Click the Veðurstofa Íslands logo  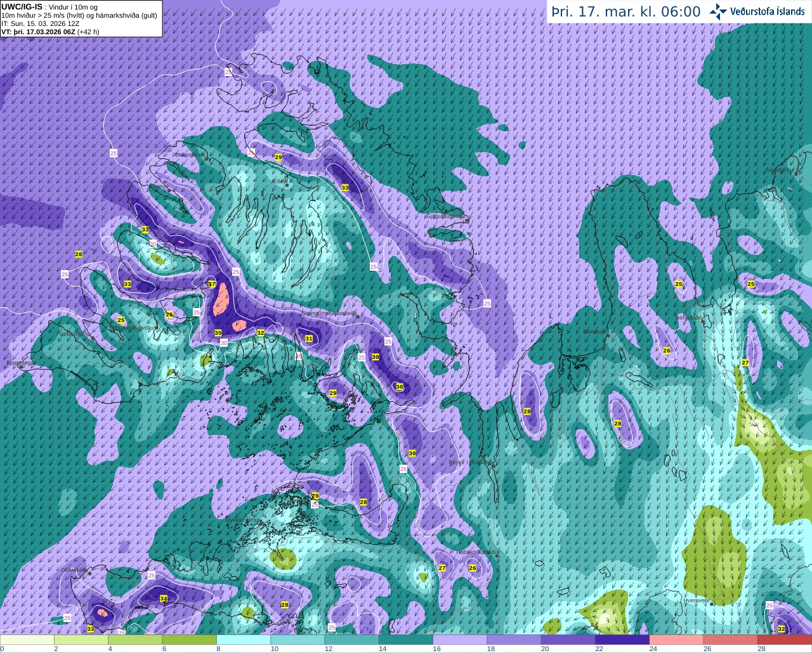click(757, 11)
